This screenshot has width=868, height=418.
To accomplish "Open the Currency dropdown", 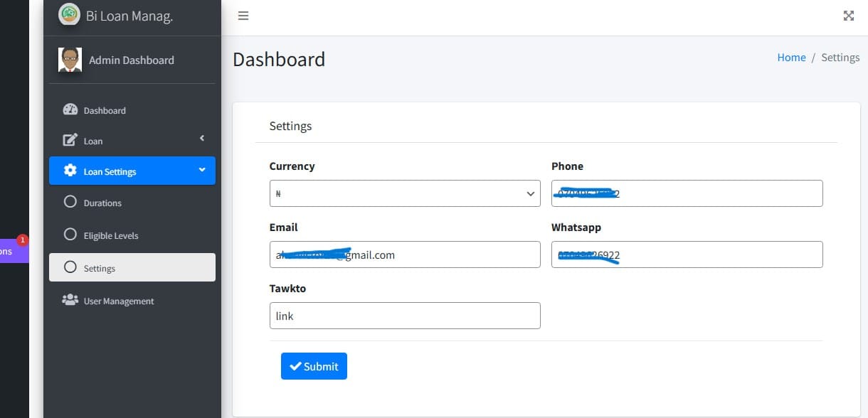I will (x=405, y=193).
